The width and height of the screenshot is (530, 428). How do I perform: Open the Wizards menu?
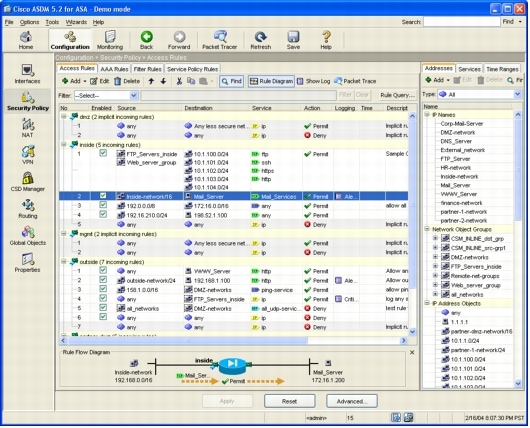tap(76, 22)
